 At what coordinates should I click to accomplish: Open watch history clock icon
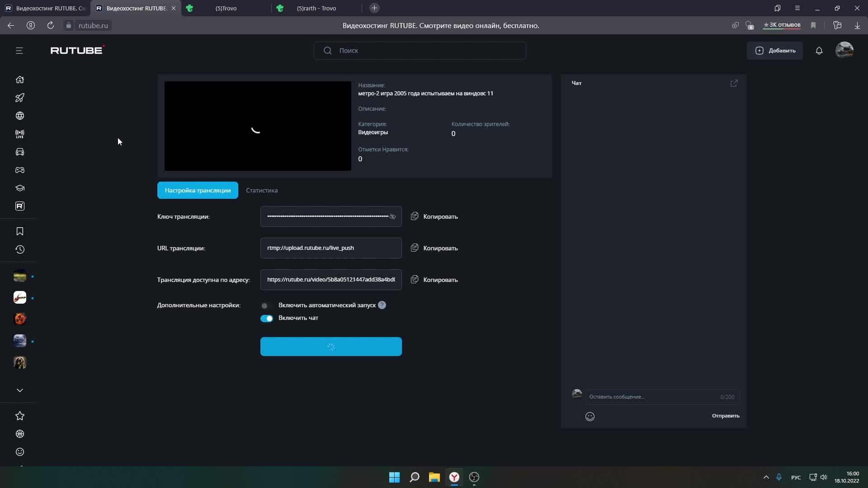(20, 249)
